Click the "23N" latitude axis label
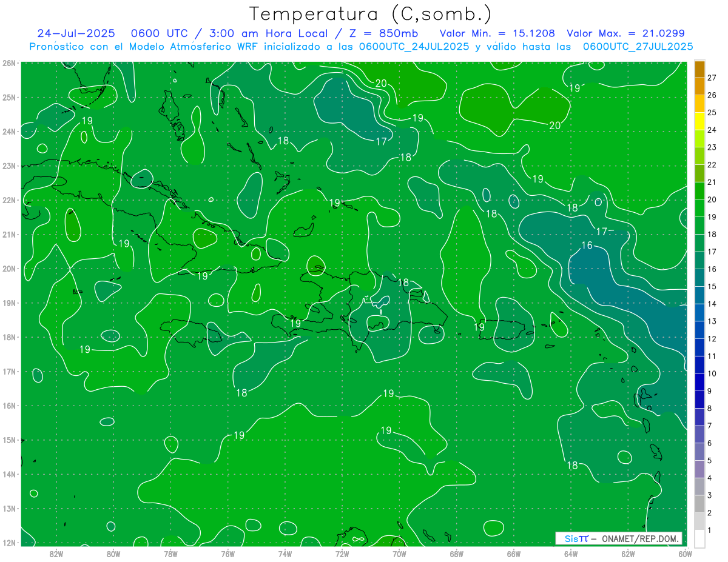The image size is (728, 562). click(x=9, y=166)
